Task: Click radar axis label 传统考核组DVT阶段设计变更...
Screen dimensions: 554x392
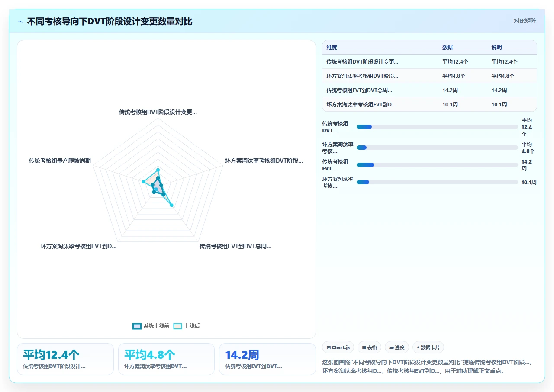Action: [x=158, y=112]
